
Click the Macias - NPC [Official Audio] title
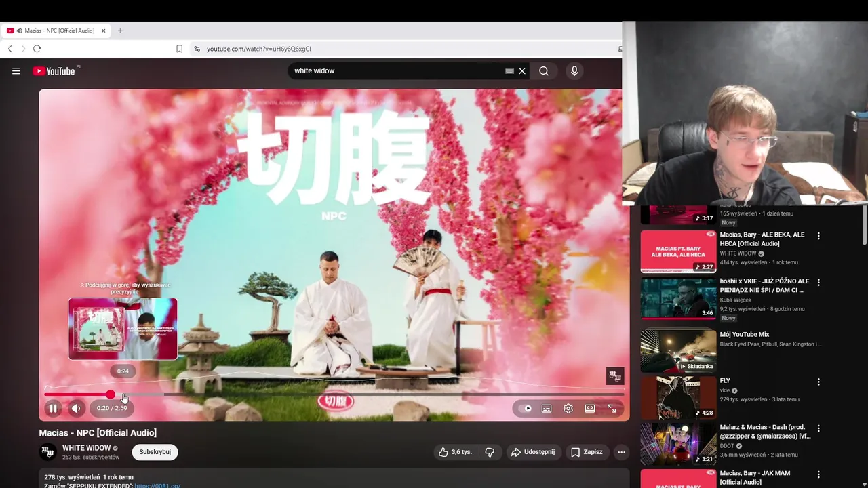[98, 432]
